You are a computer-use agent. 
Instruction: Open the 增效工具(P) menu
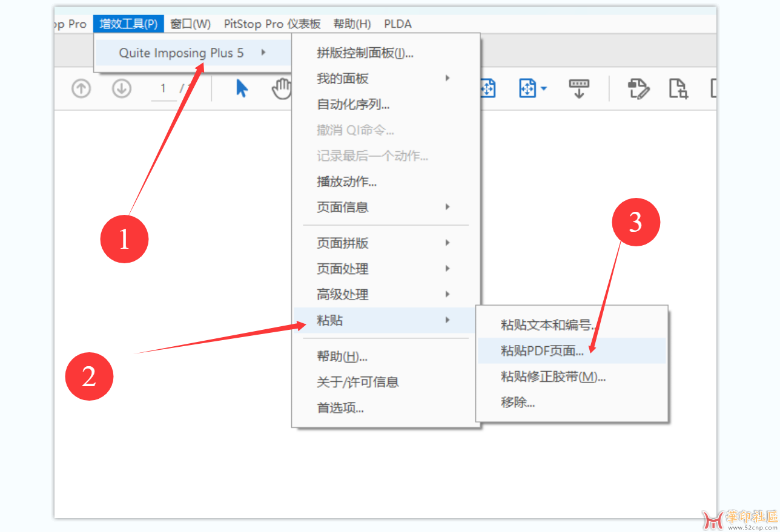point(128,24)
